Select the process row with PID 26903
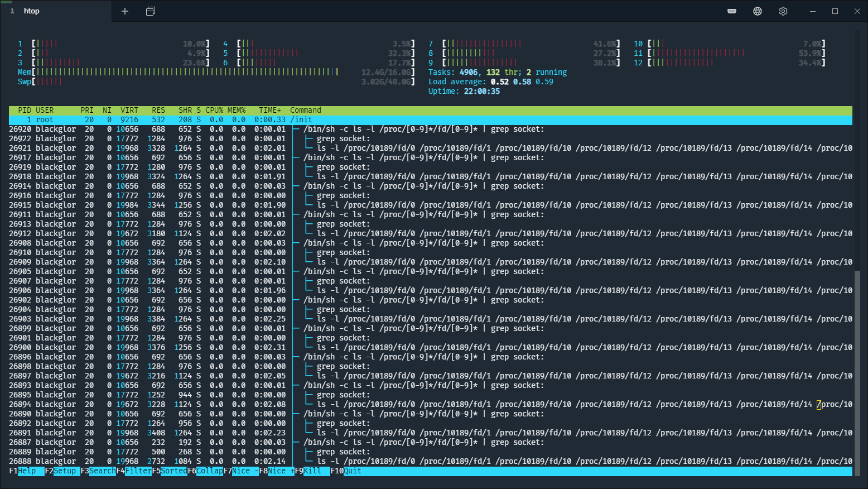The image size is (868, 489). tap(431, 319)
